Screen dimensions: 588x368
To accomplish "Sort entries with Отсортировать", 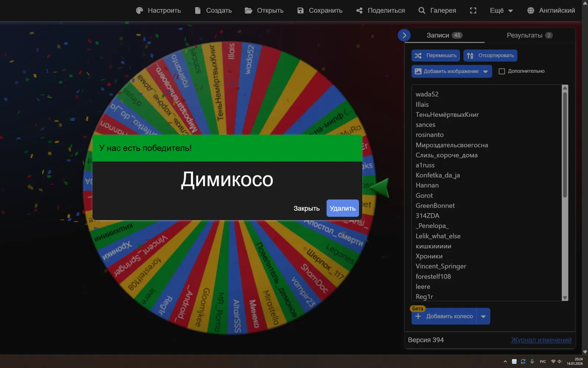I will click(490, 56).
